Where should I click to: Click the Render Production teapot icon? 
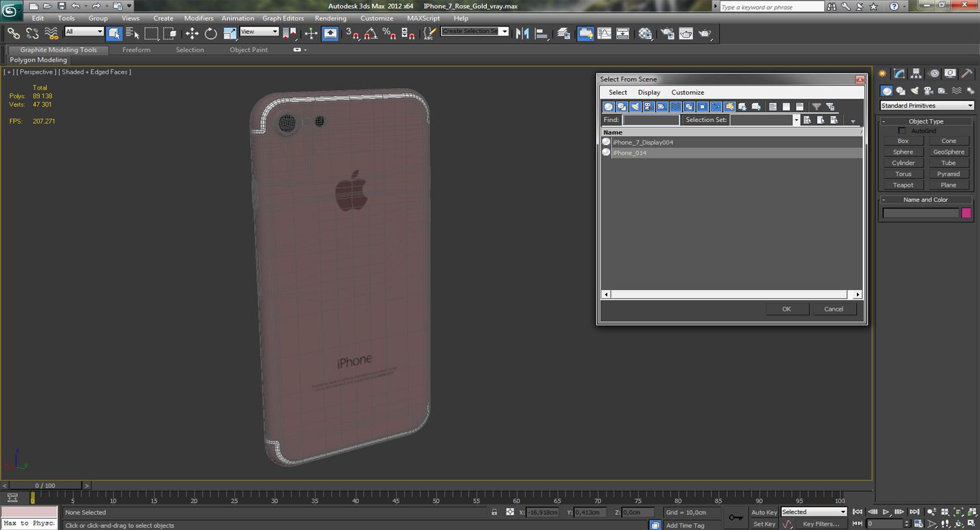pos(705,33)
